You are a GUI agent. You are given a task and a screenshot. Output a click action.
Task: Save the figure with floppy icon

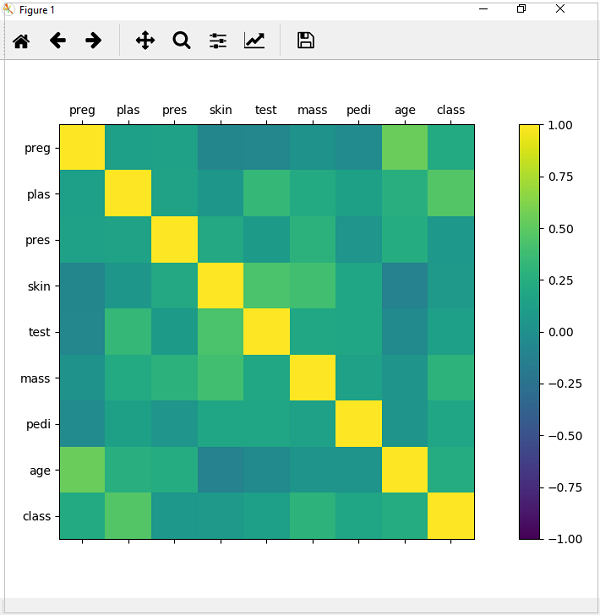(x=306, y=41)
